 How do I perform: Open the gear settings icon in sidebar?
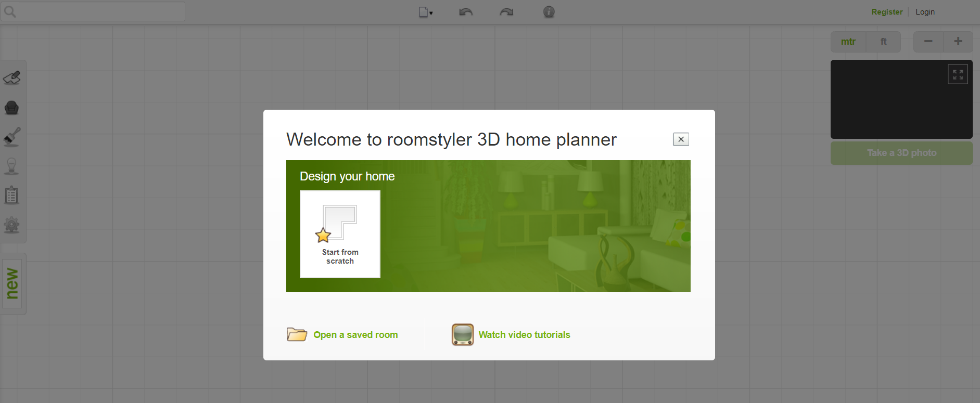(x=11, y=225)
